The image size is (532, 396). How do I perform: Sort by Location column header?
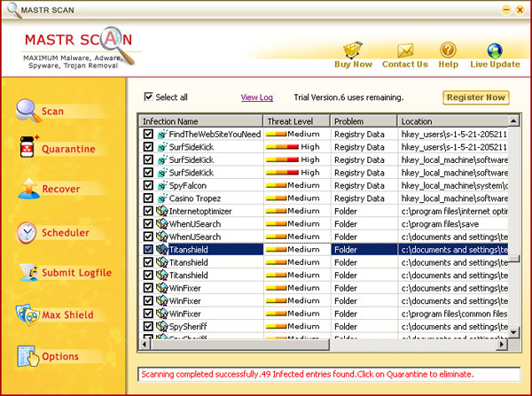(452, 121)
